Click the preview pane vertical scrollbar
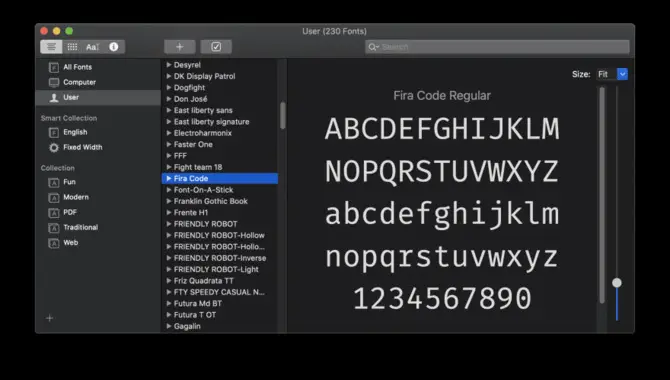670x380 pixels. click(602, 195)
